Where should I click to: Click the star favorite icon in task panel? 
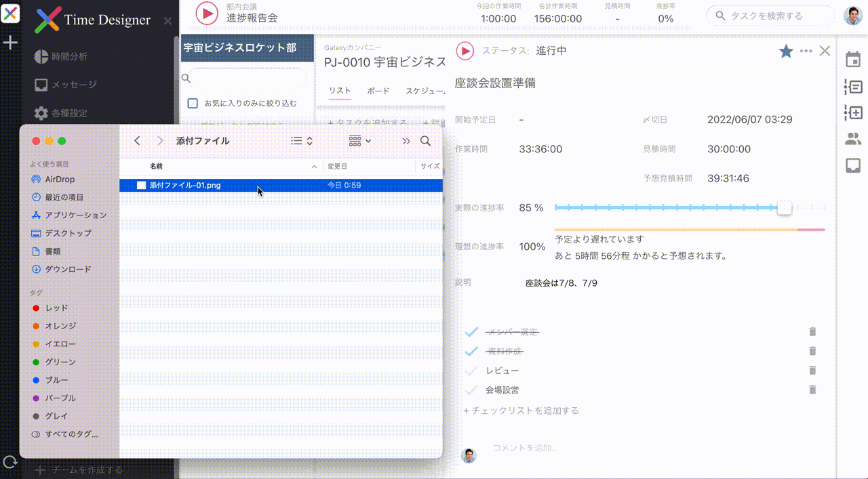[x=786, y=51]
